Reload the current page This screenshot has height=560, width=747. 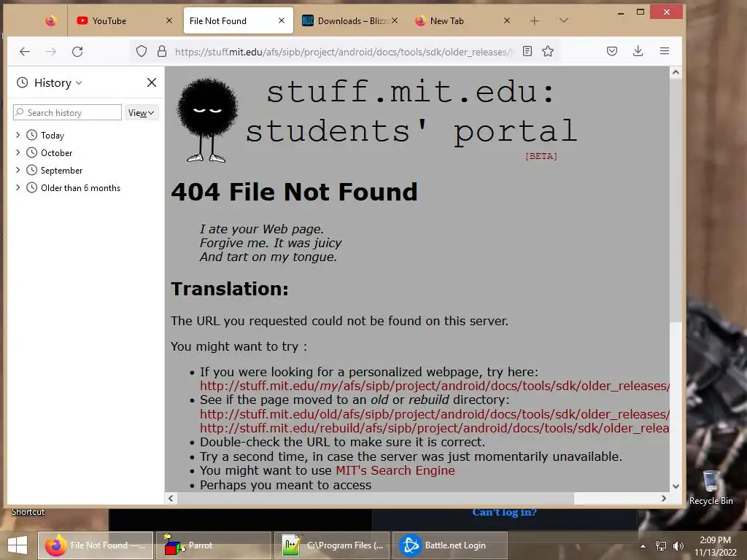tap(77, 52)
